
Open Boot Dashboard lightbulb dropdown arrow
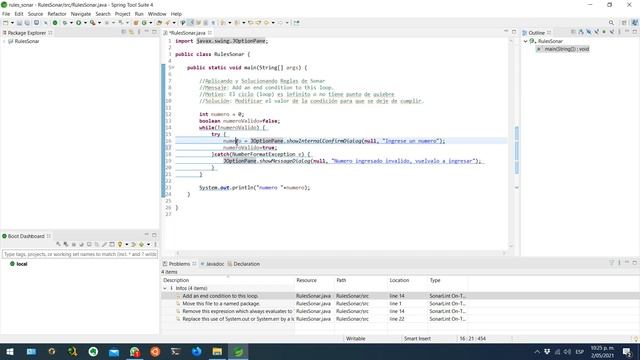(x=126, y=244)
